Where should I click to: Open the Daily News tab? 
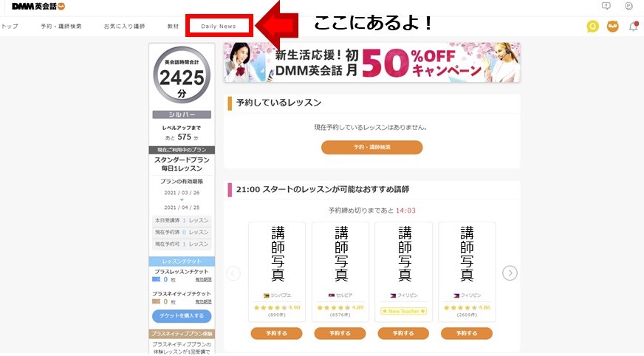pos(219,26)
